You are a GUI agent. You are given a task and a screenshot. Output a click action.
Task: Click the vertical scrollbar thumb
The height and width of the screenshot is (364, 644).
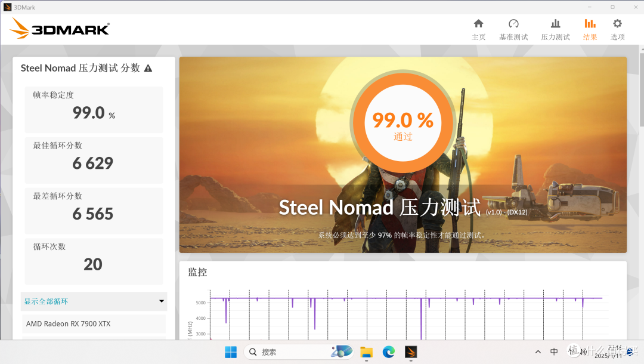coord(642,88)
